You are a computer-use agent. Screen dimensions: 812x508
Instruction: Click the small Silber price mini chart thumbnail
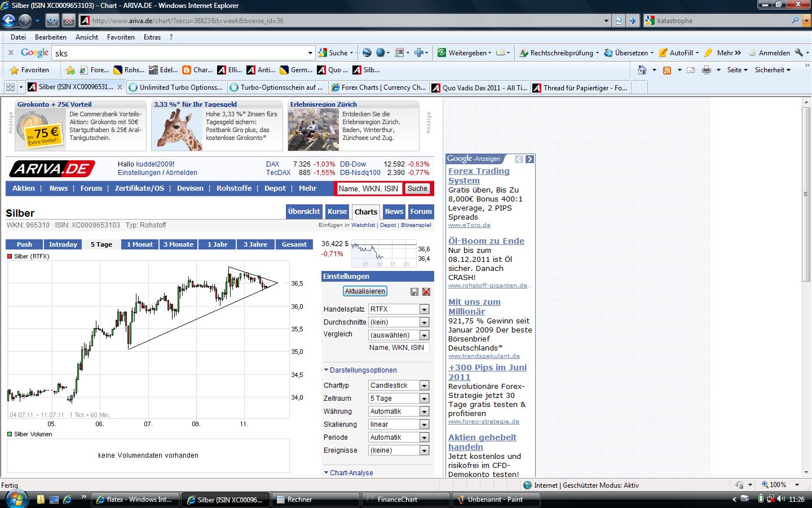pos(383,254)
